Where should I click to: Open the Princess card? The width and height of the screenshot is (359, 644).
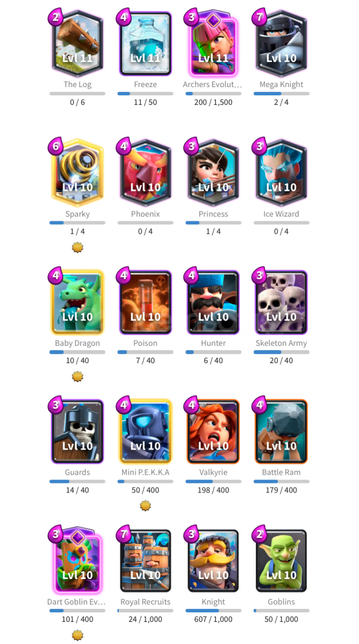213,174
